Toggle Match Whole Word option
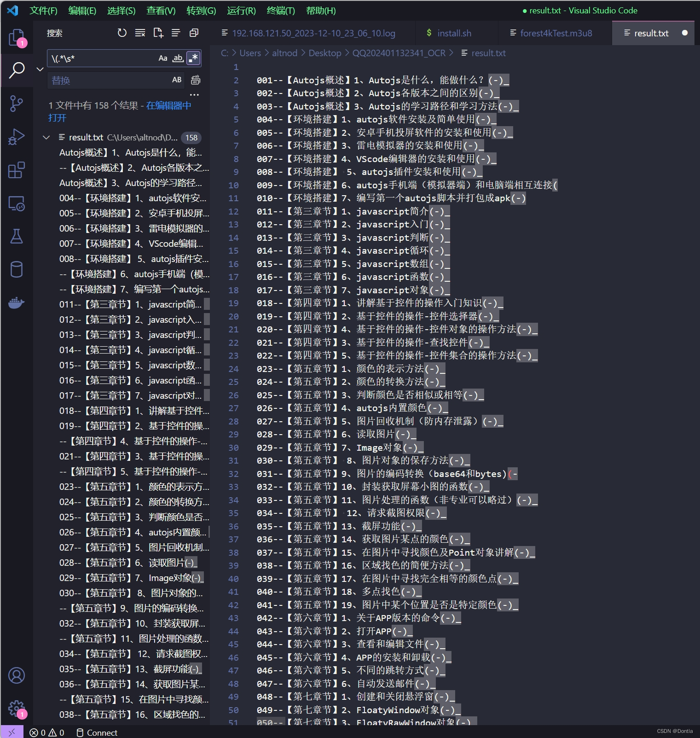 178,58
